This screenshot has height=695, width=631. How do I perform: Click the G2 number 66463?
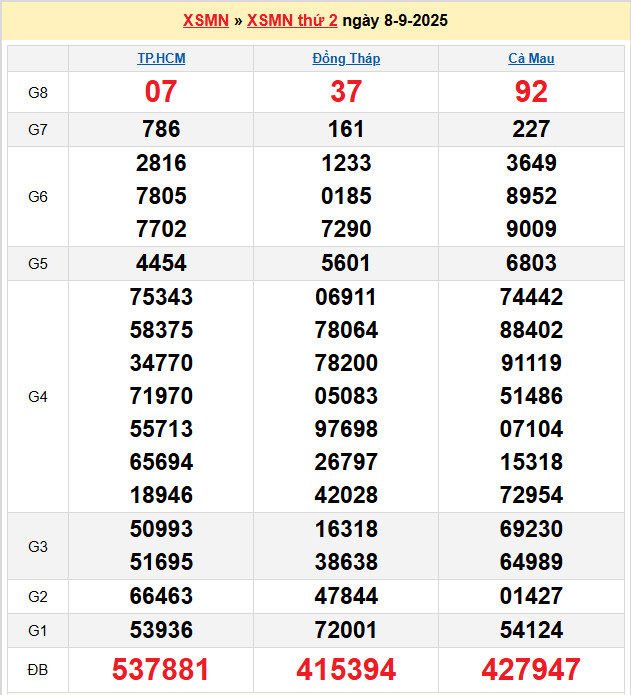pos(161,596)
